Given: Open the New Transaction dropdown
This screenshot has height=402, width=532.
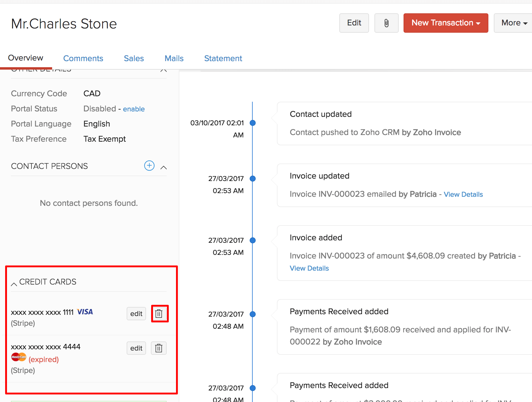Looking at the screenshot, I should pyautogui.click(x=446, y=23).
